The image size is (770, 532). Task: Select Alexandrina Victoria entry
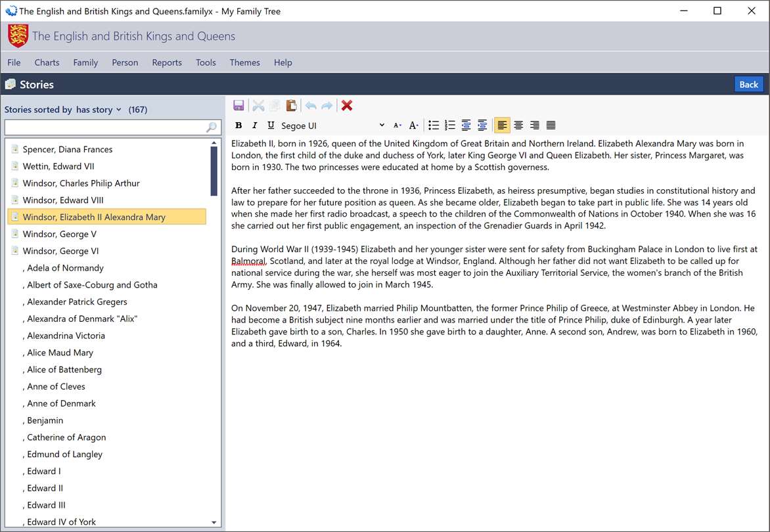point(106,336)
